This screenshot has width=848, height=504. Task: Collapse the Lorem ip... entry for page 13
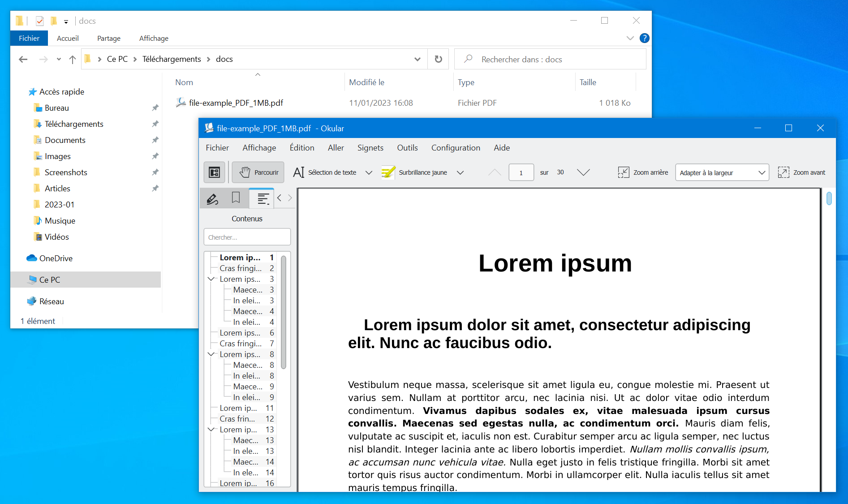211,430
